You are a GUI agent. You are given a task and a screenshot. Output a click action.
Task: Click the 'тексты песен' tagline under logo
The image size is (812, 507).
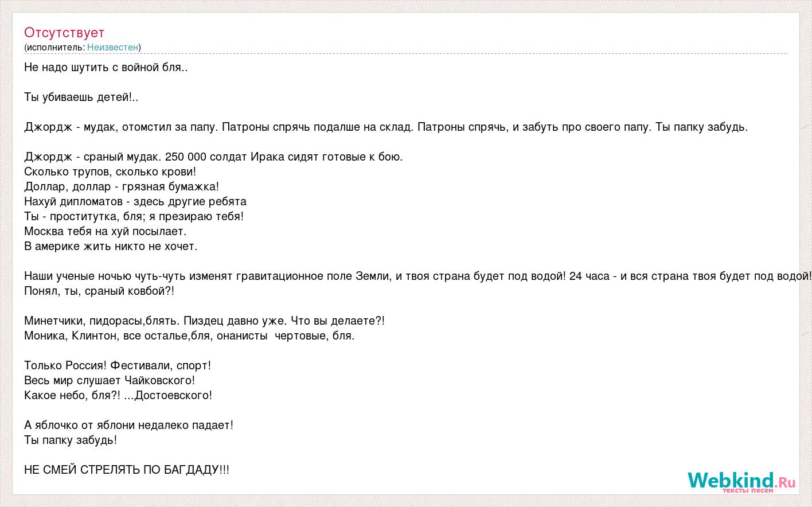click(748, 490)
